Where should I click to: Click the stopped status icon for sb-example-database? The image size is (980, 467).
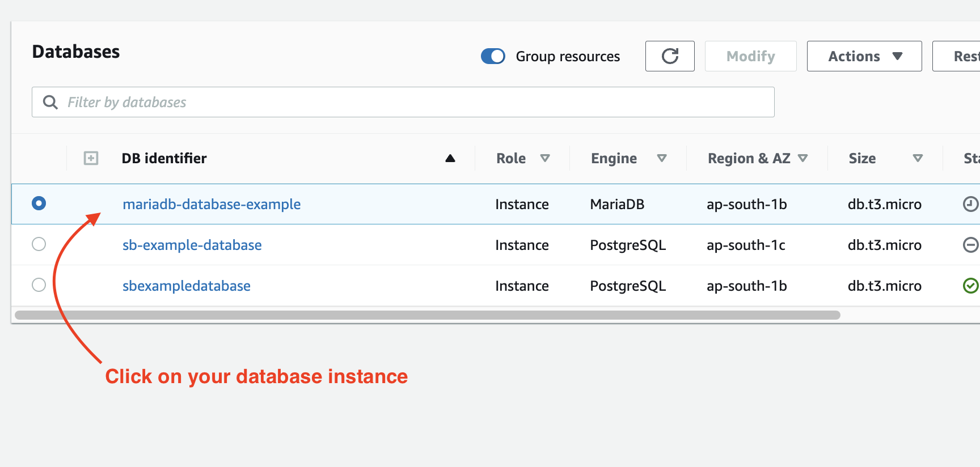click(x=970, y=245)
